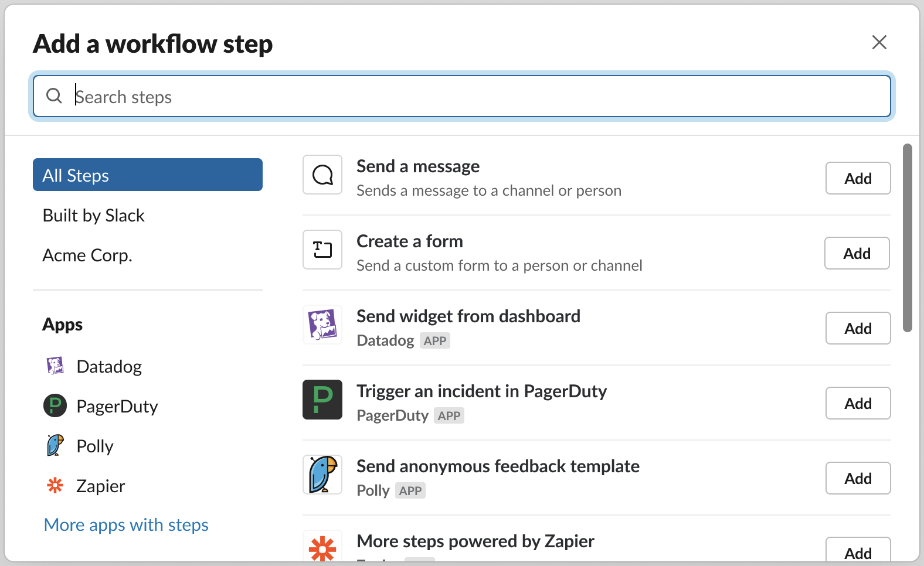
Task: Click the PagerDuty icon beside Trigger an incident
Action: point(322,400)
